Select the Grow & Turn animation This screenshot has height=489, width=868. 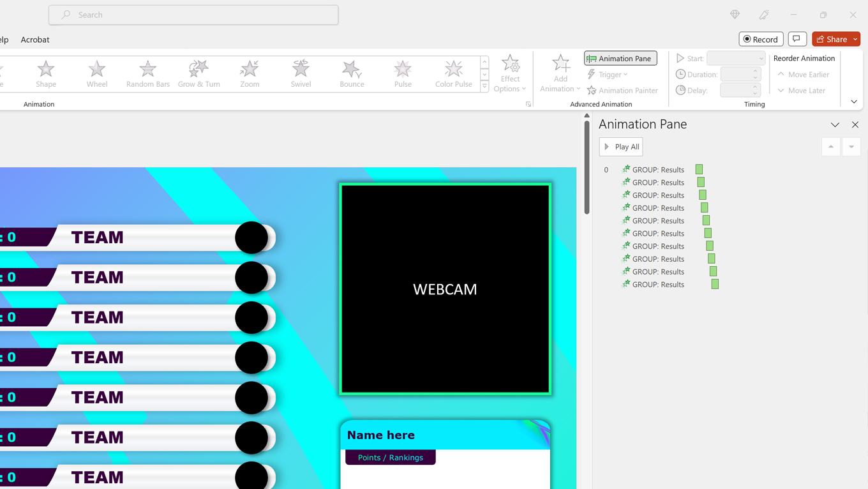click(x=198, y=73)
